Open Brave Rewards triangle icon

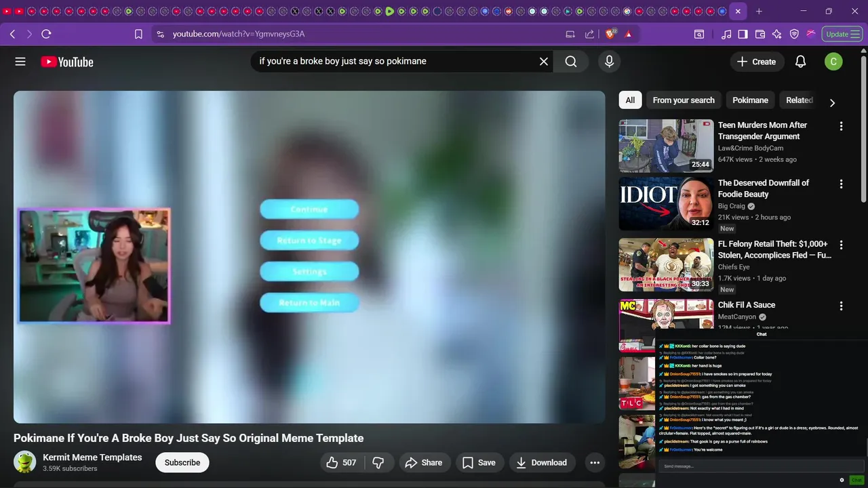point(629,34)
